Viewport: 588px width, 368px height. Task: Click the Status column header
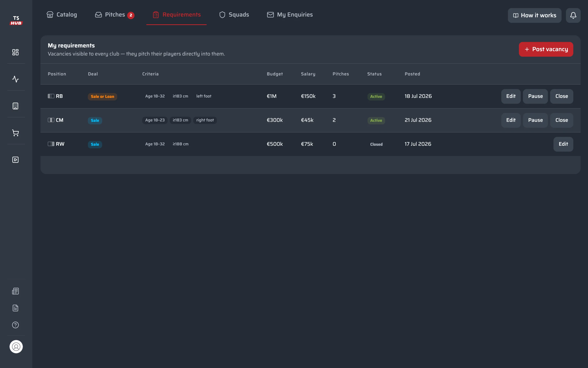pos(374,74)
